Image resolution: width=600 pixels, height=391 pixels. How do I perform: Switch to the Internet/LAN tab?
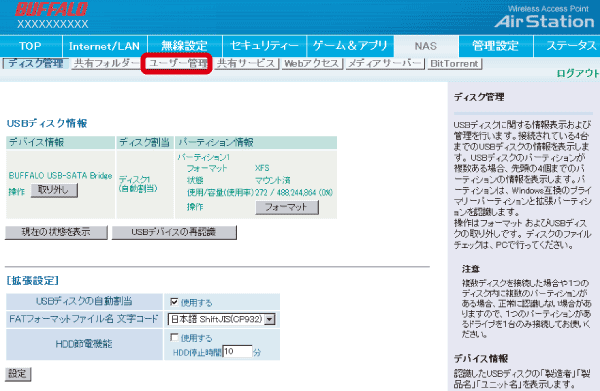tap(104, 46)
